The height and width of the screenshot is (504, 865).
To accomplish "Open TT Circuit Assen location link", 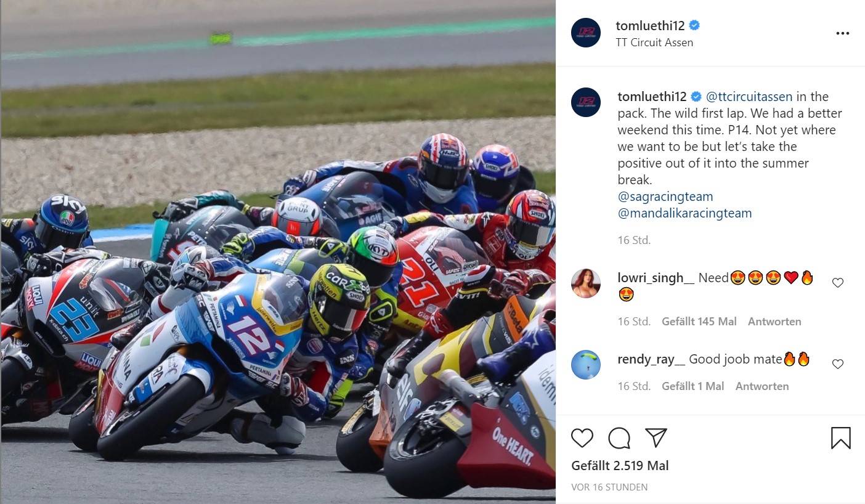I will pyautogui.click(x=654, y=43).
